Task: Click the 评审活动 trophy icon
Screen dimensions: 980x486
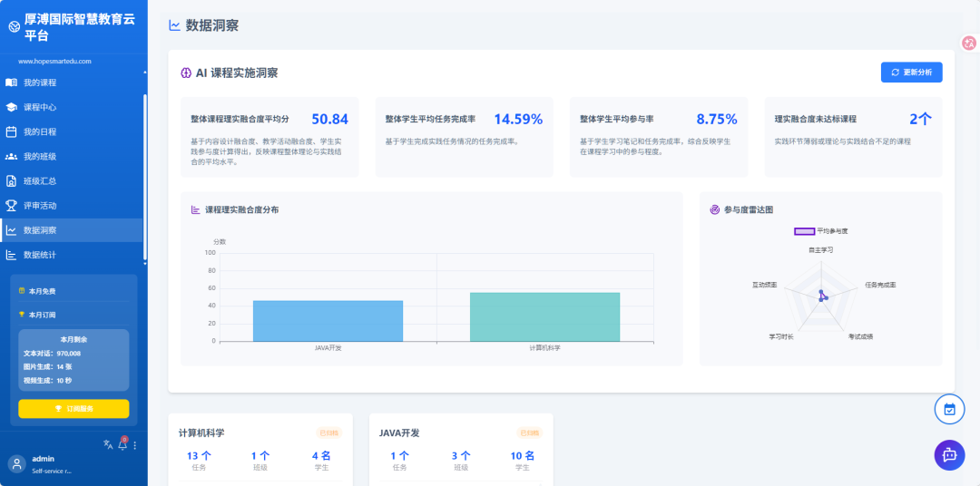Action: tap(11, 206)
